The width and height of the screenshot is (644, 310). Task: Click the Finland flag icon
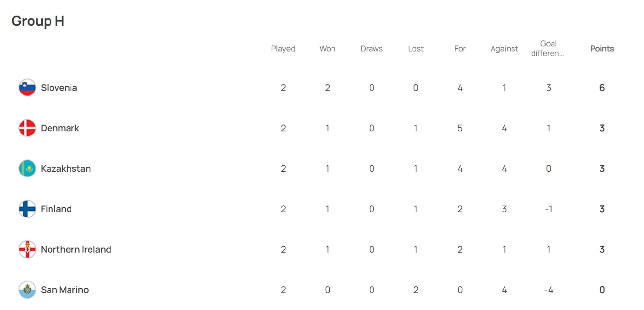point(27,209)
